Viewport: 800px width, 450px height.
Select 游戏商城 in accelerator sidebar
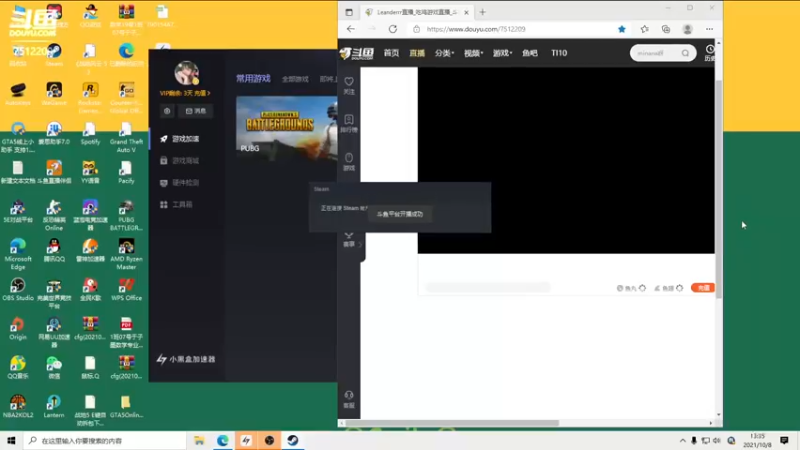coord(186,161)
